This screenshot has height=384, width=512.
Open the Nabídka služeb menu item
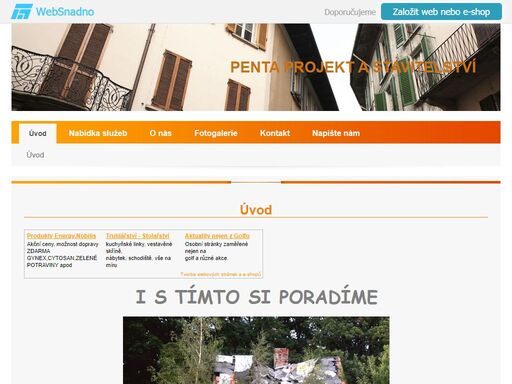click(x=98, y=133)
